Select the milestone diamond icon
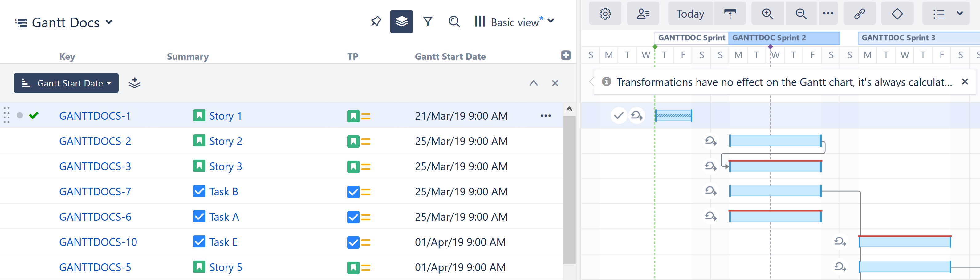This screenshot has height=280, width=980. pyautogui.click(x=897, y=13)
